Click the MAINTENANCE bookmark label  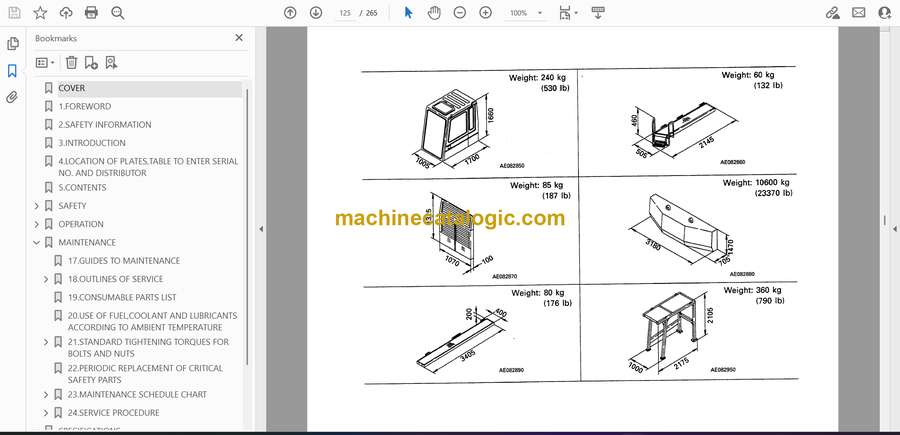tap(87, 243)
